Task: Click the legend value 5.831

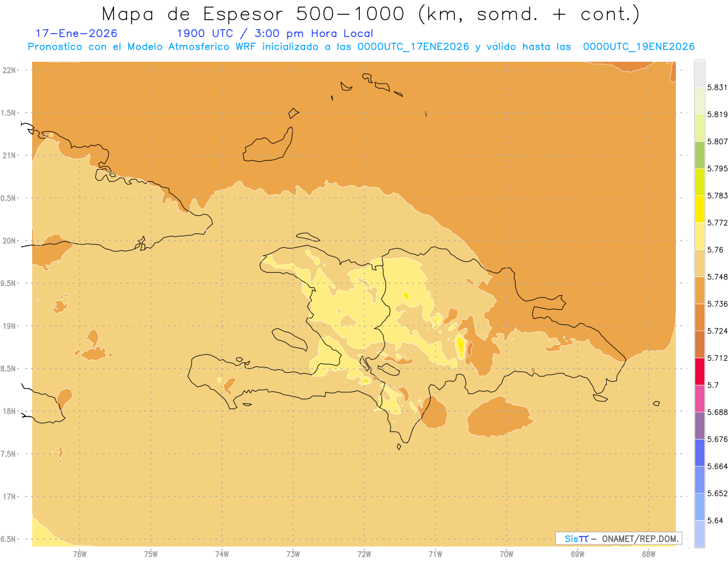Action: [717, 87]
